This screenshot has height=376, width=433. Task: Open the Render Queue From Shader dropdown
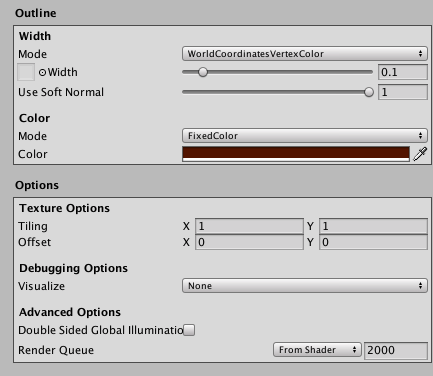point(317,350)
